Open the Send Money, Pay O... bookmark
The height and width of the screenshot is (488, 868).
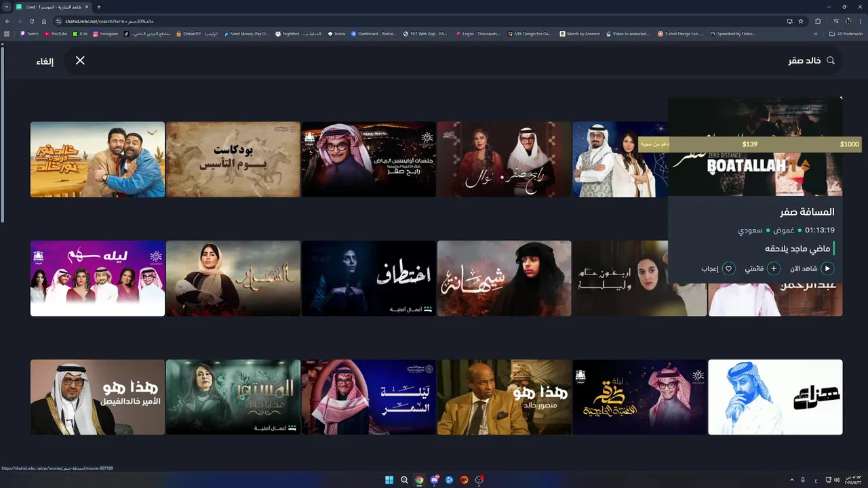tap(246, 33)
